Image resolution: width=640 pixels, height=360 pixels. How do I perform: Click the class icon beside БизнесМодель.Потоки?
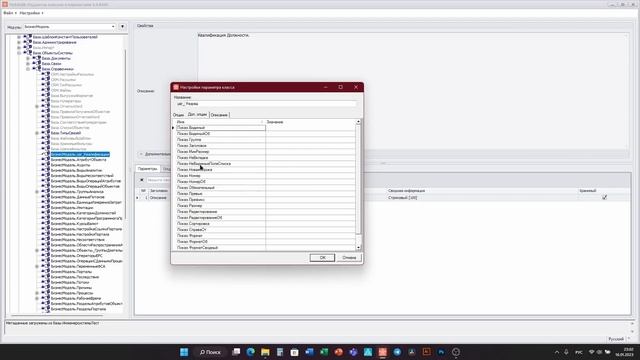click(x=45, y=282)
